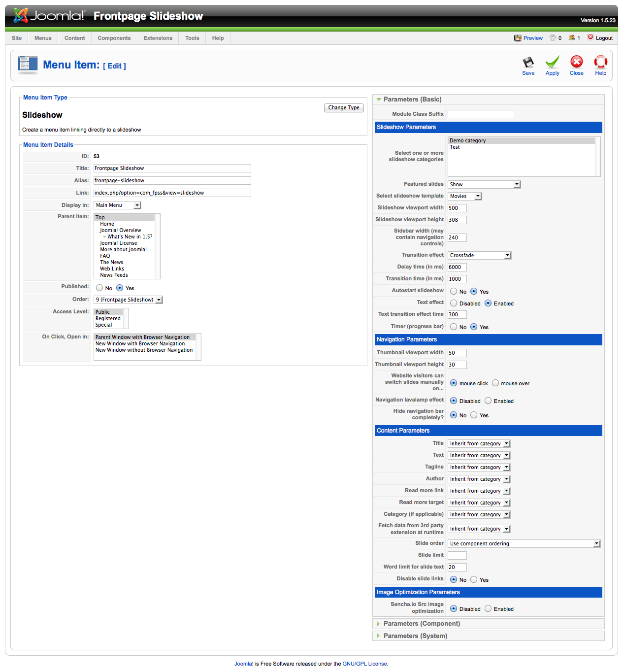Open the Extensions menu
Screen dimensions: 623x672
click(x=158, y=38)
